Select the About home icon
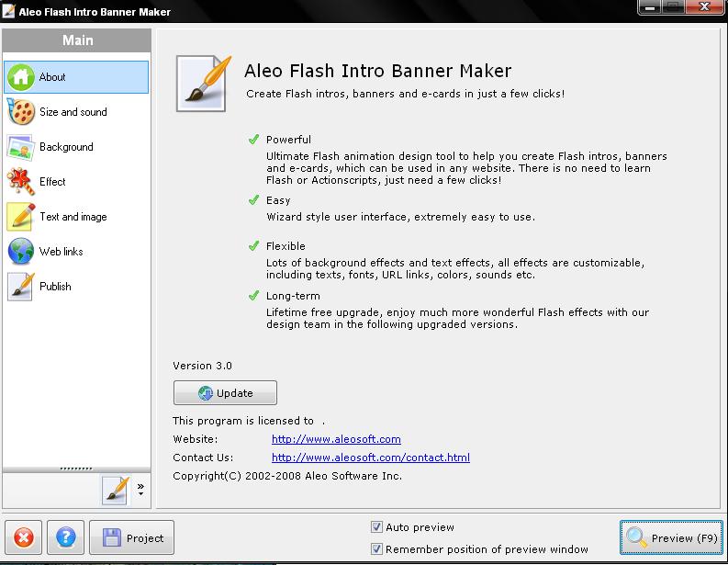The height and width of the screenshot is (565, 728). coord(21,77)
